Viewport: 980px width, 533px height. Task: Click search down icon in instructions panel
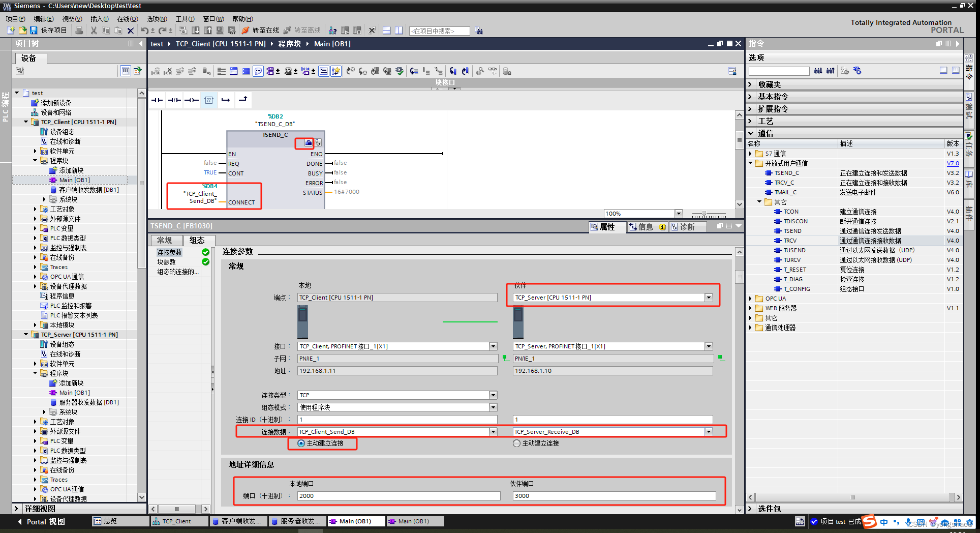pyautogui.click(x=818, y=71)
